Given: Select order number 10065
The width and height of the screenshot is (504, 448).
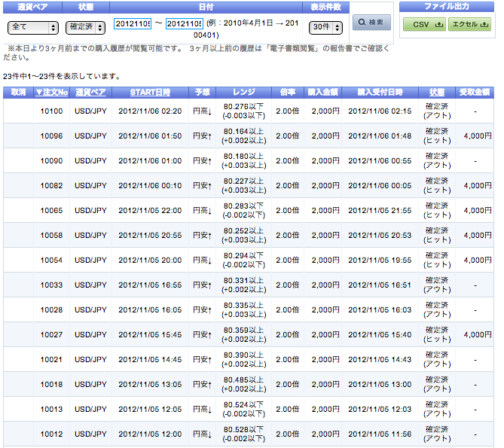Looking at the screenshot, I should click(51, 211).
